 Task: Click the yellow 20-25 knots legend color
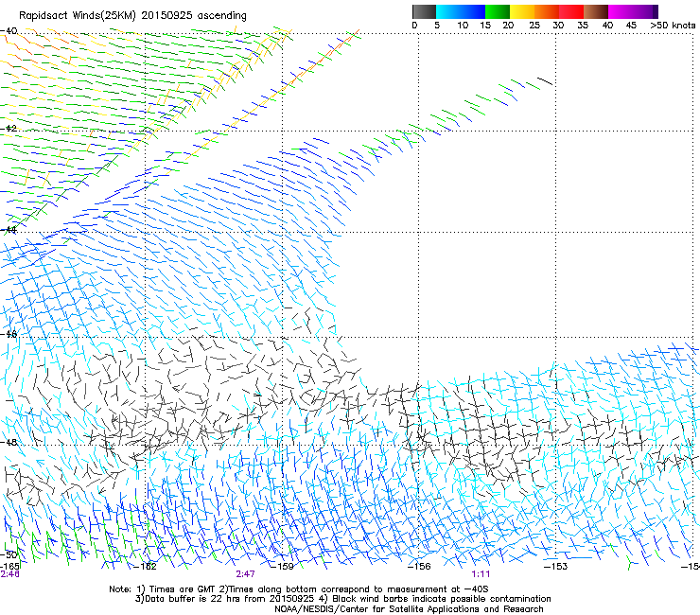coord(522,11)
